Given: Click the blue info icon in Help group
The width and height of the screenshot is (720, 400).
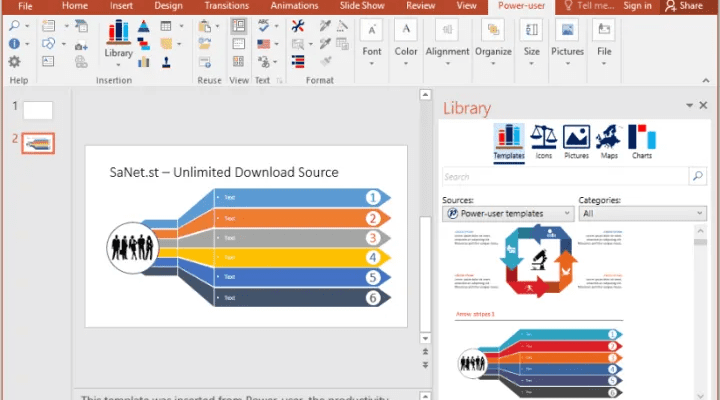Looking at the screenshot, I should [14, 44].
